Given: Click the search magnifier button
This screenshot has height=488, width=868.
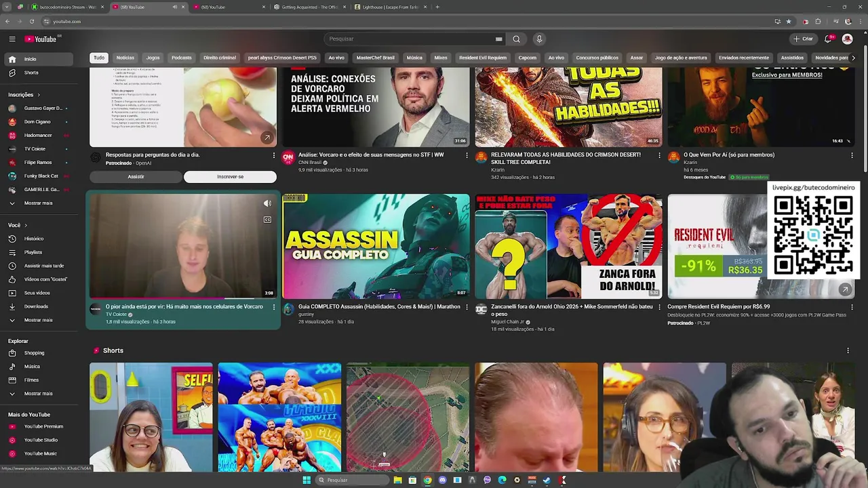Looking at the screenshot, I should pyautogui.click(x=516, y=39).
